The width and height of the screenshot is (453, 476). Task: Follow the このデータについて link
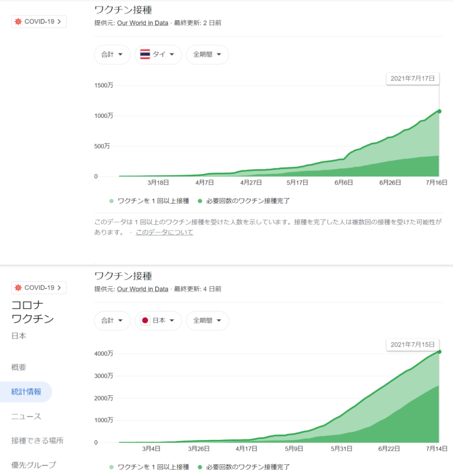click(164, 232)
